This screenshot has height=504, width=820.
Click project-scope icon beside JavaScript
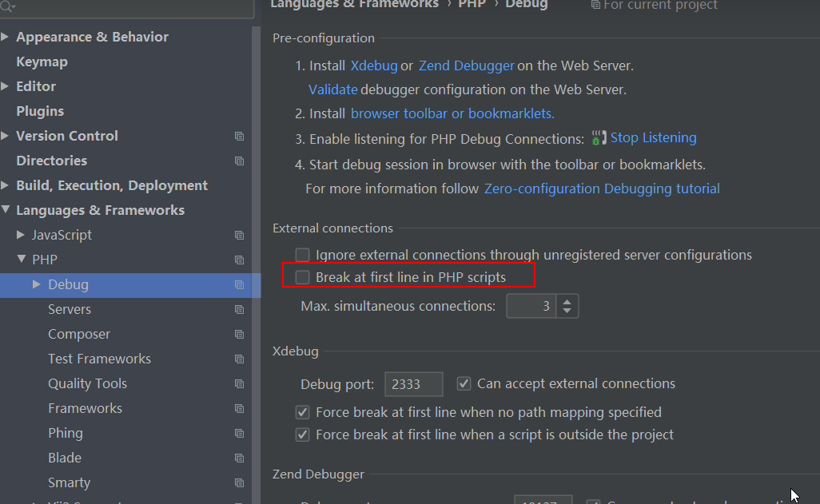239,236
